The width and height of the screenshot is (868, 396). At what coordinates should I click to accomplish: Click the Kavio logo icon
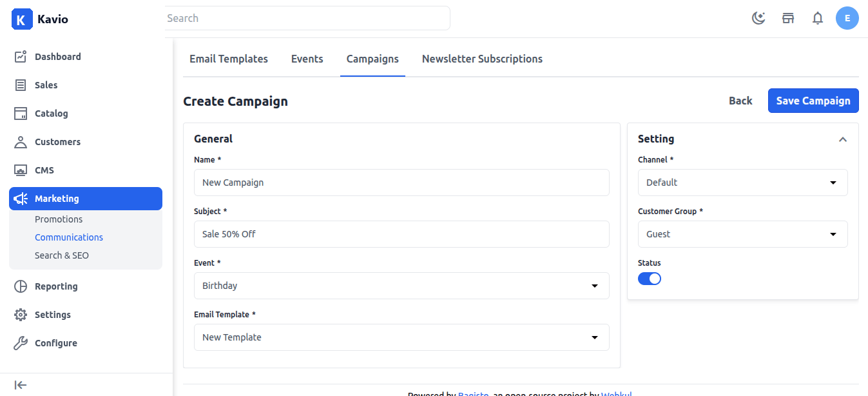(x=22, y=19)
